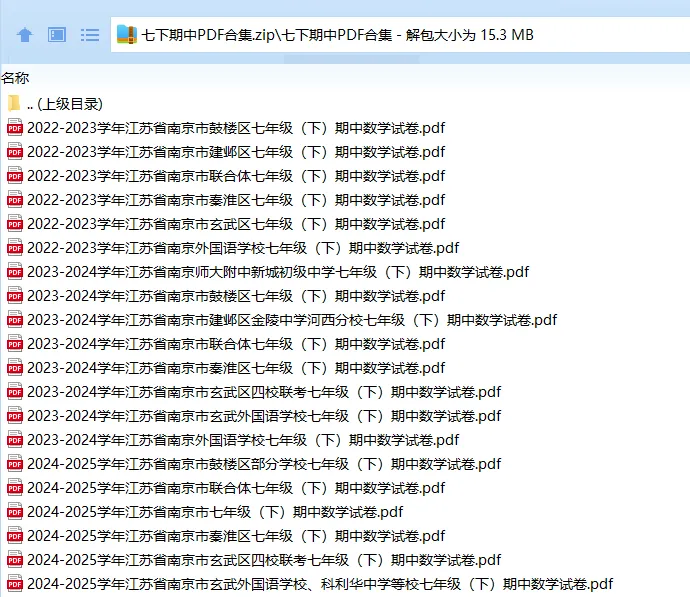Click PDF icon of 2023-2024 联合体 file
690x597 pixels.
pyautogui.click(x=15, y=344)
